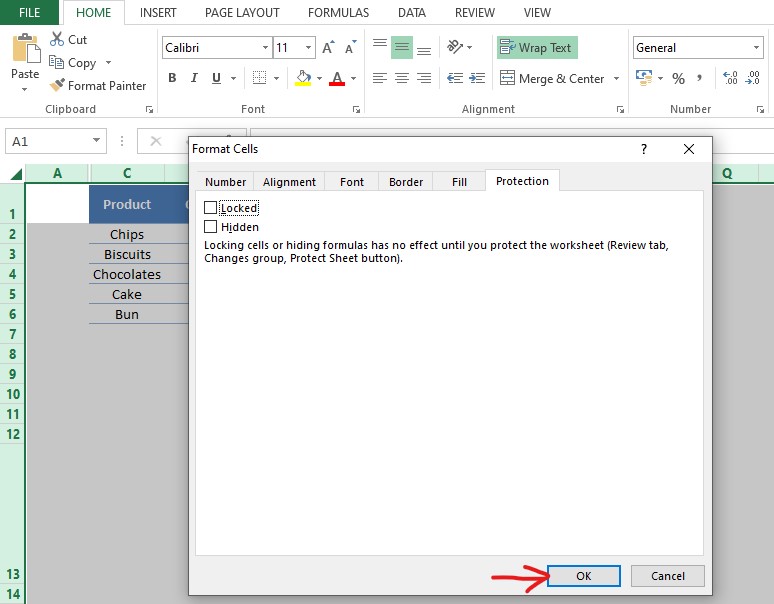774x604 pixels.
Task: Expand Copy options arrow
Action: point(108,62)
